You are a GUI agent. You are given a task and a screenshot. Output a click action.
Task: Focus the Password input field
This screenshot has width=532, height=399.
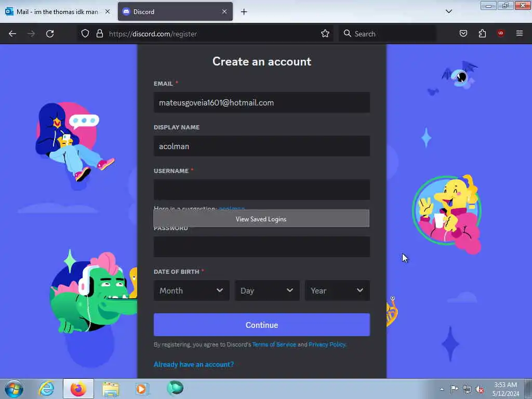click(x=262, y=247)
